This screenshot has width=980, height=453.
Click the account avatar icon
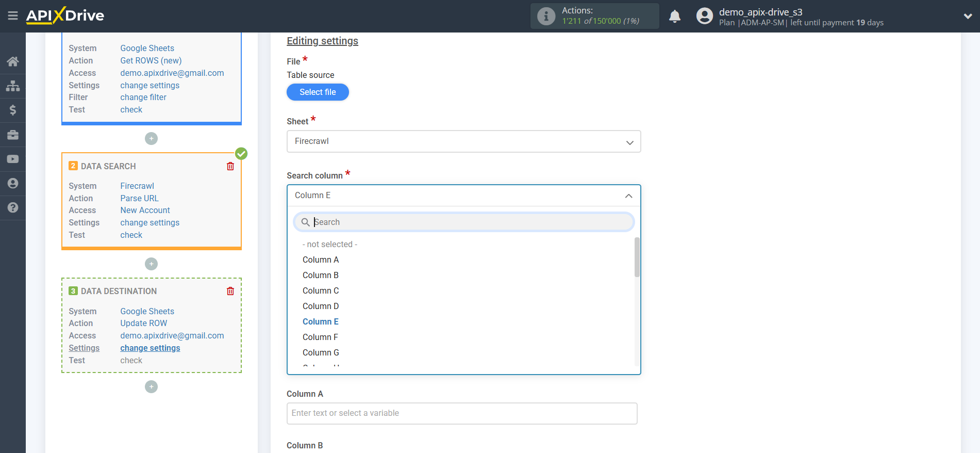point(704,16)
